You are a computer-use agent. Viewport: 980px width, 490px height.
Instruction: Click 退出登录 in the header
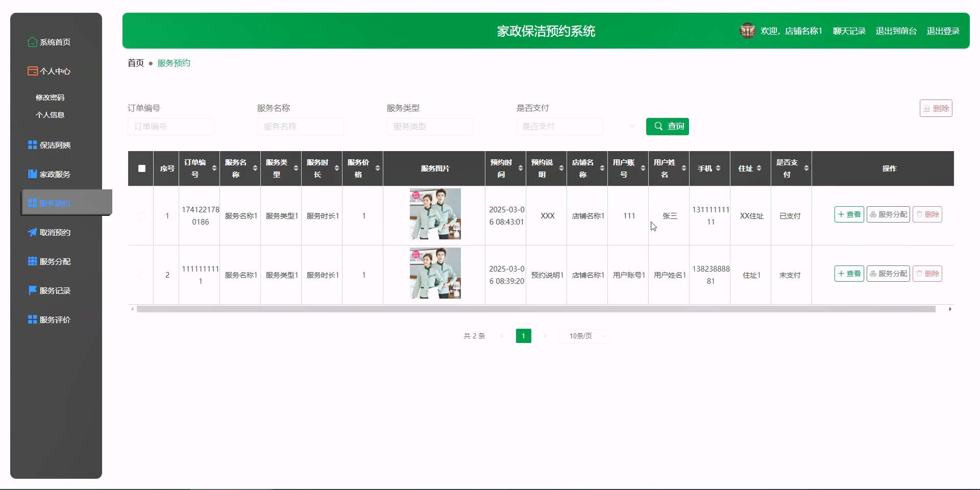(943, 31)
